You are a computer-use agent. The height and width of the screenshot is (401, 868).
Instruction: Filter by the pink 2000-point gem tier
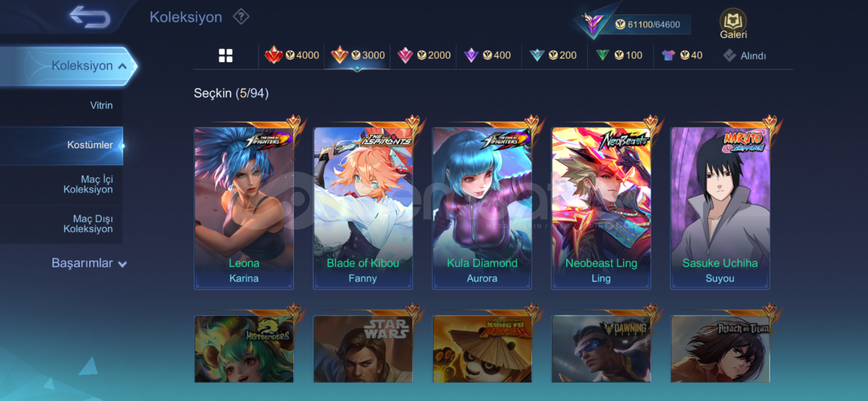tap(424, 55)
